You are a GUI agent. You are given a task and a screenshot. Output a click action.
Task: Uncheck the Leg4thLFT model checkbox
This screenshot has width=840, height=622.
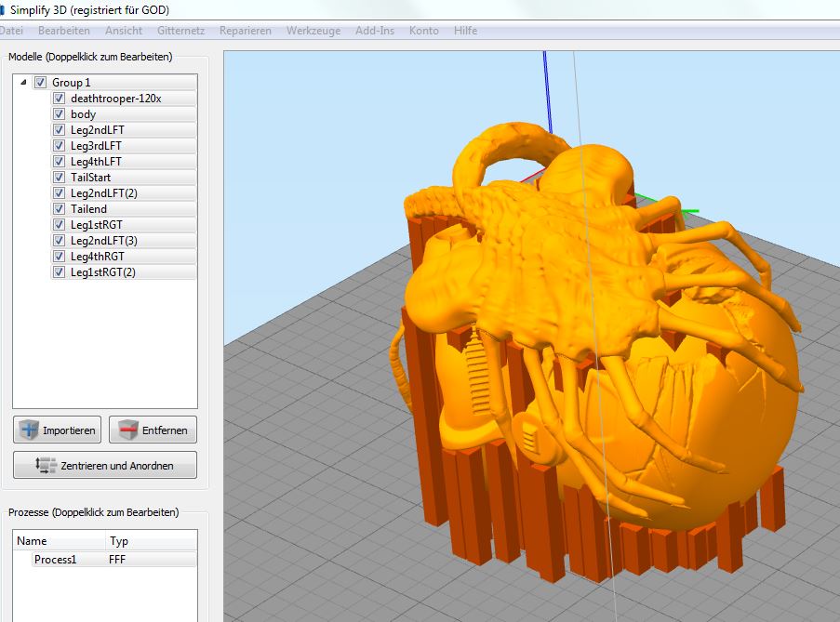(x=59, y=162)
